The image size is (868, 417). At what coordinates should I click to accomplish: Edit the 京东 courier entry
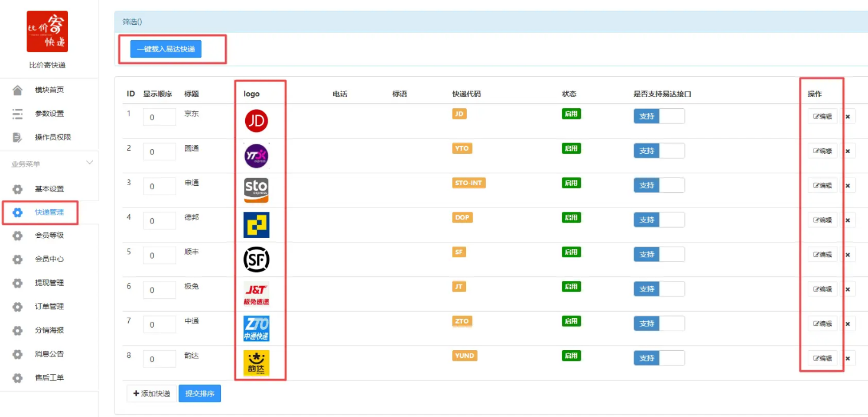point(823,117)
